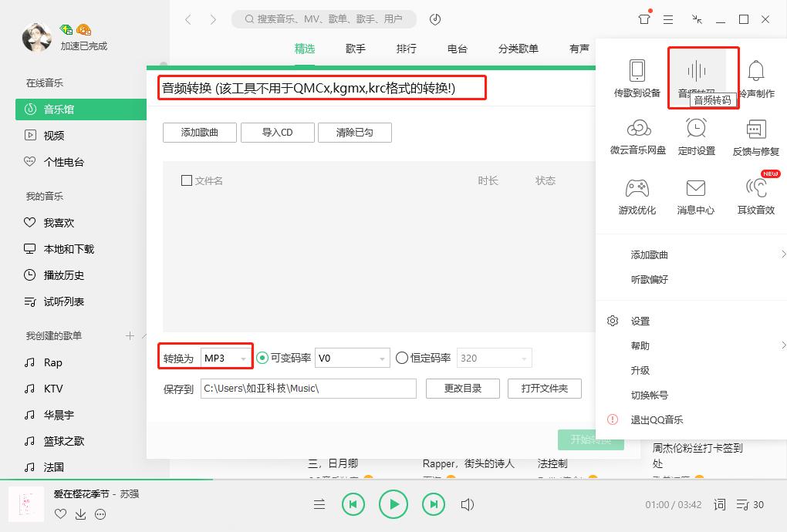Enable 耳纹音效 ear-print sound effect
The height and width of the screenshot is (532, 787).
[756, 193]
